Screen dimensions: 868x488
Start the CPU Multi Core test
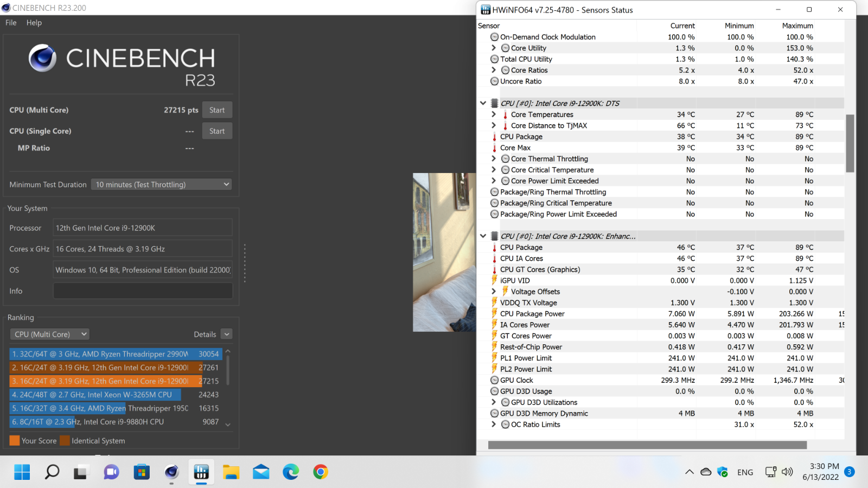click(217, 110)
